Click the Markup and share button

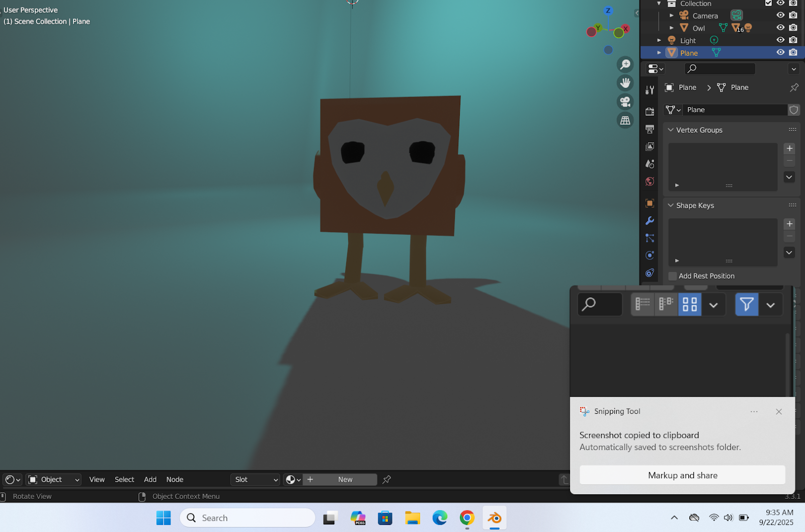[x=682, y=475]
